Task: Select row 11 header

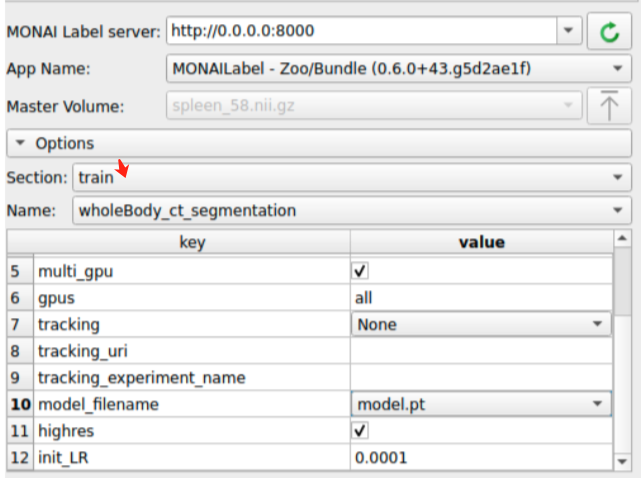Action: tap(20, 431)
